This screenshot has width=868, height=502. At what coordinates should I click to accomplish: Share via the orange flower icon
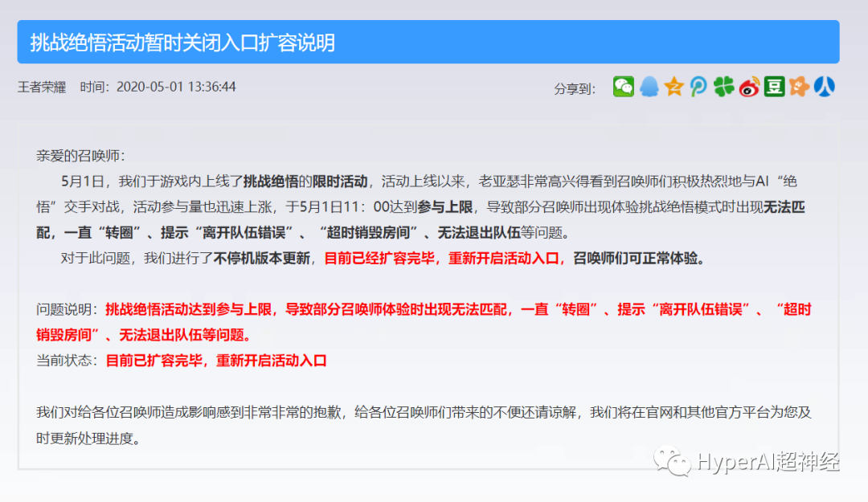(x=799, y=87)
